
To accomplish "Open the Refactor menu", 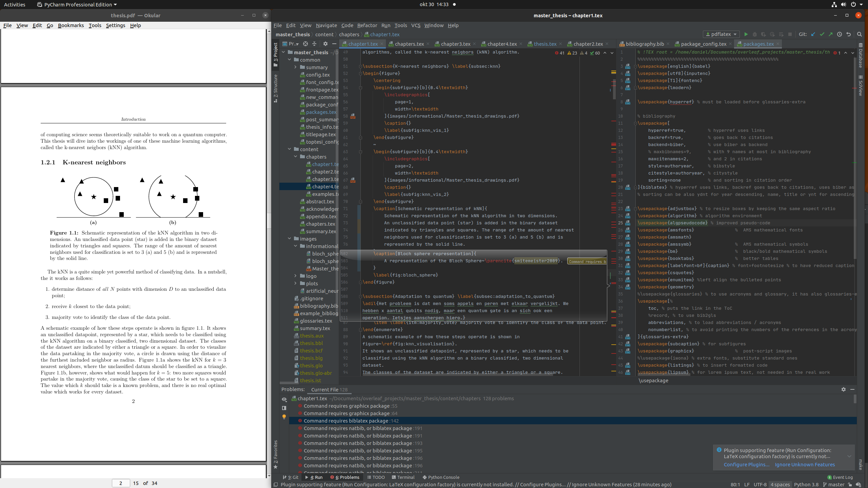I will point(367,25).
